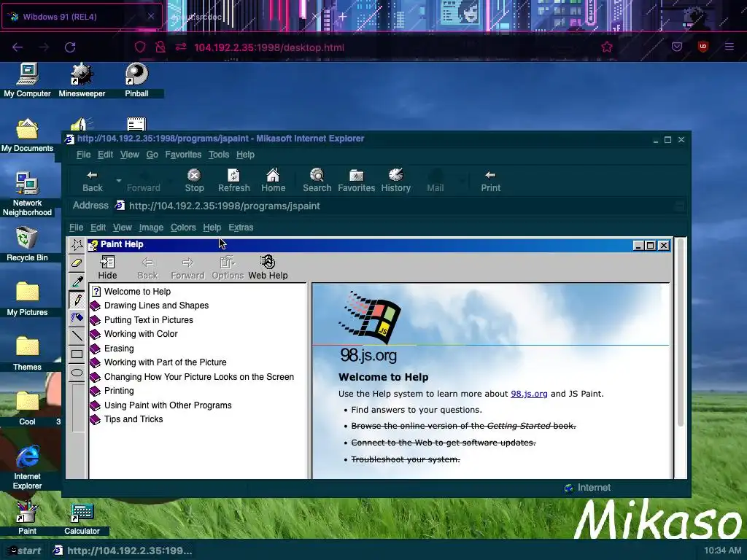
Task: Select the Pick Color eyedropper tool
Action: 77,281
